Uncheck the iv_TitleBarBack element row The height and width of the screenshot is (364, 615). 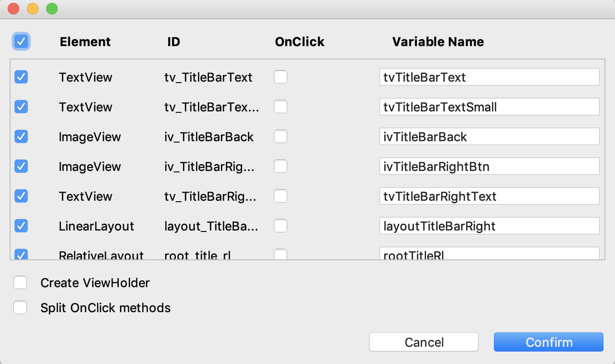click(x=21, y=136)
